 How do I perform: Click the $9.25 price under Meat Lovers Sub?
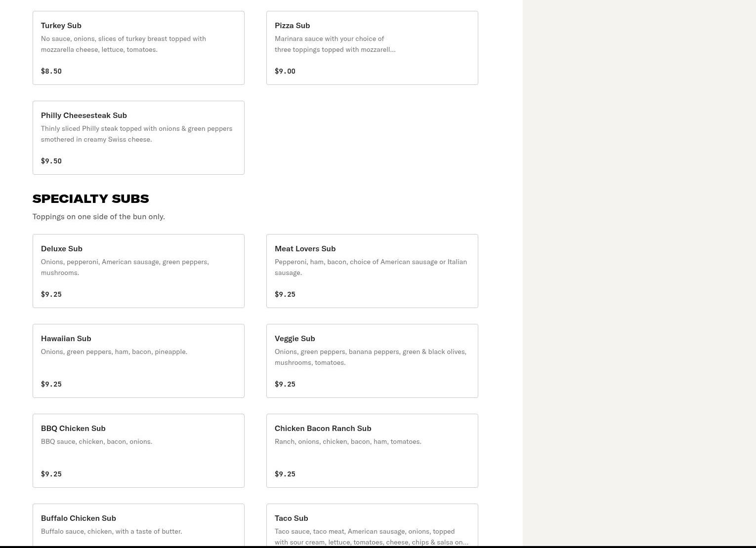coord(285,294)
